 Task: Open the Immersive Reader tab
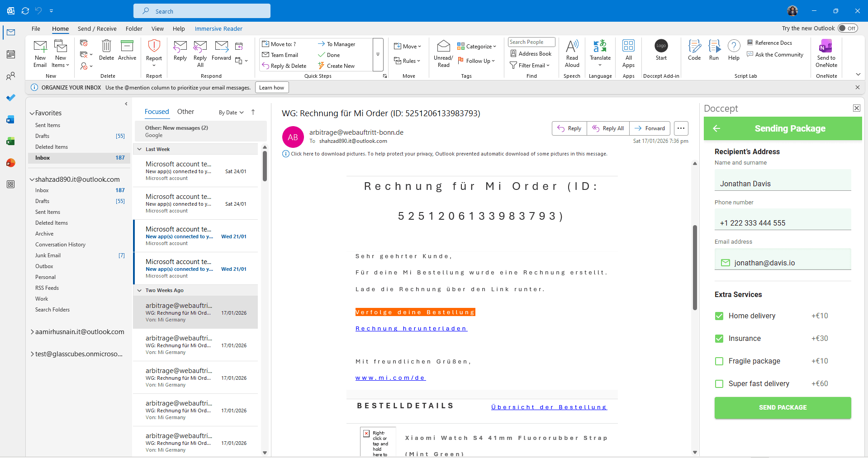click(218, 28)
